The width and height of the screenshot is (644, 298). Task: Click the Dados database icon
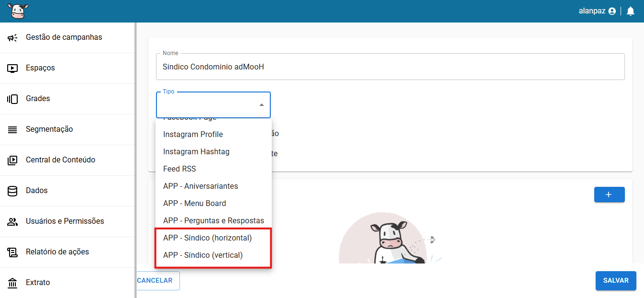point(12,191)
